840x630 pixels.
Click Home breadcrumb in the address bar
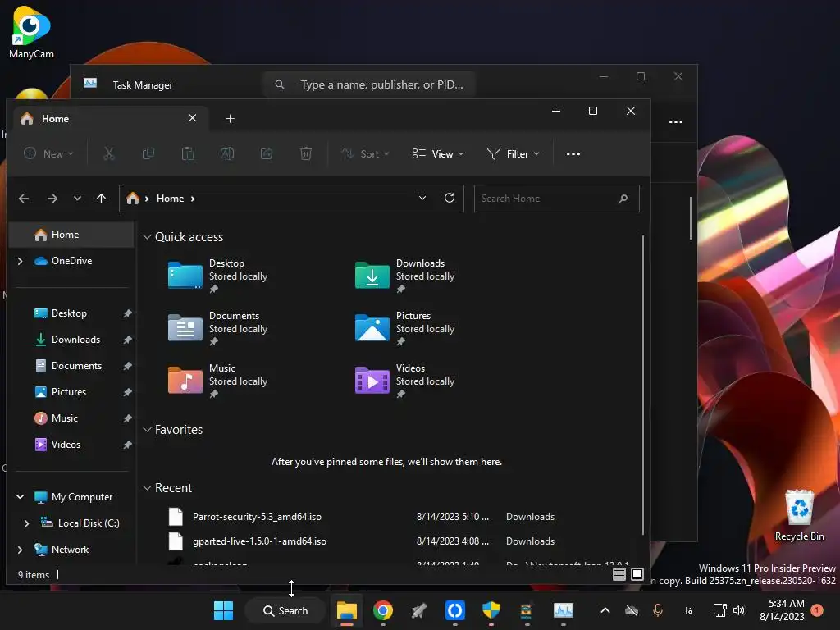click(x=170, y=199)
